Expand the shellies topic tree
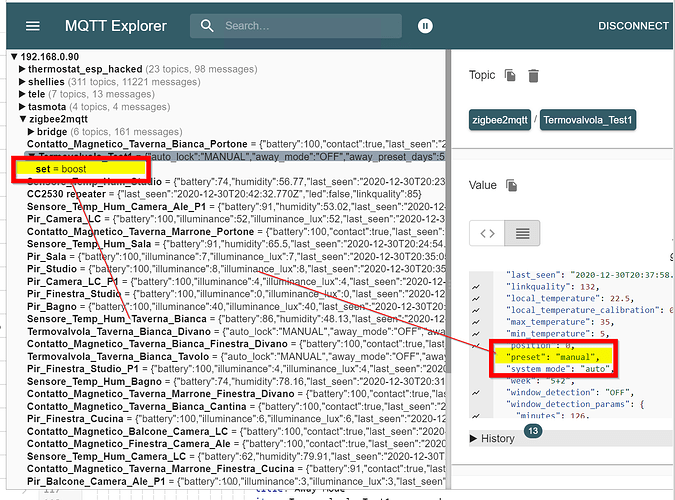Viewport: 675px width, 500px height. coord(23,81)
